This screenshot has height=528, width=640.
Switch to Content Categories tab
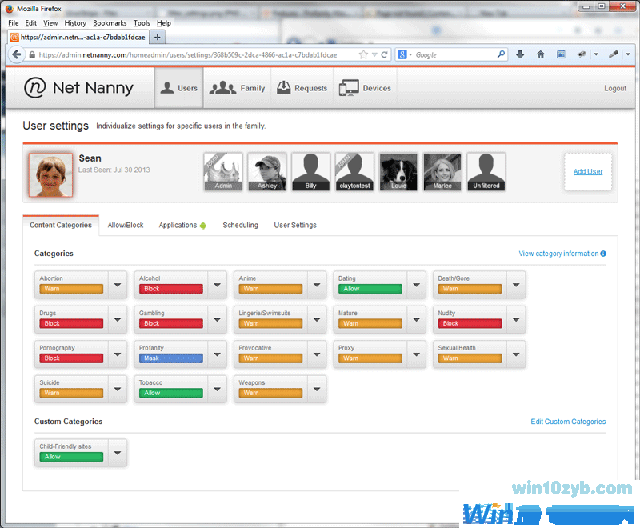(x=60, y=225)
